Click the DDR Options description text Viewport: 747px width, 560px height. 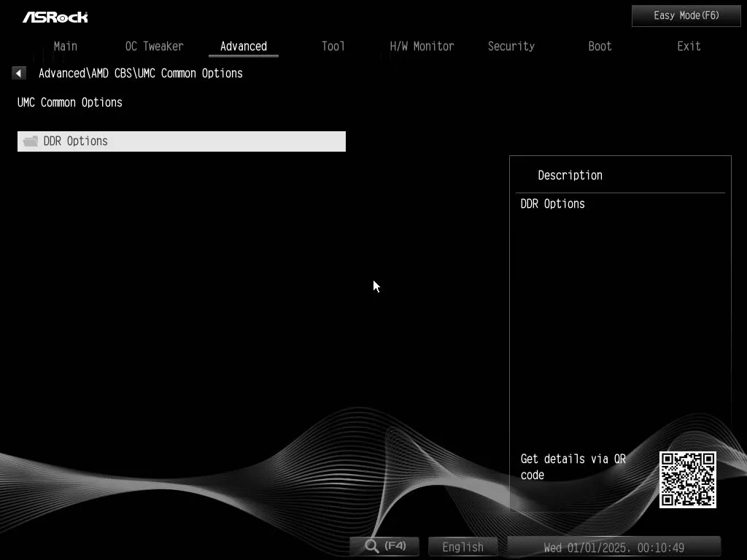(x=553, y=204)
